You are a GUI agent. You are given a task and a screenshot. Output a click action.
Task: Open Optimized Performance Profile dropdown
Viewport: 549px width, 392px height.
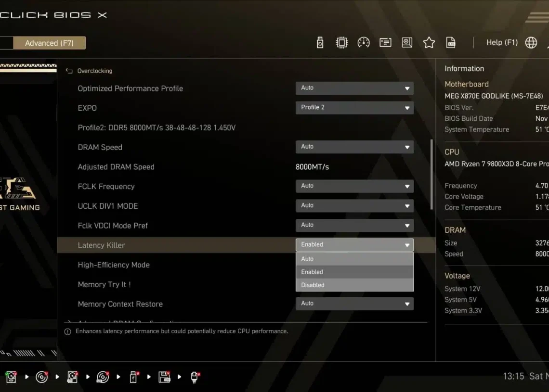click(x=354, y=88)
